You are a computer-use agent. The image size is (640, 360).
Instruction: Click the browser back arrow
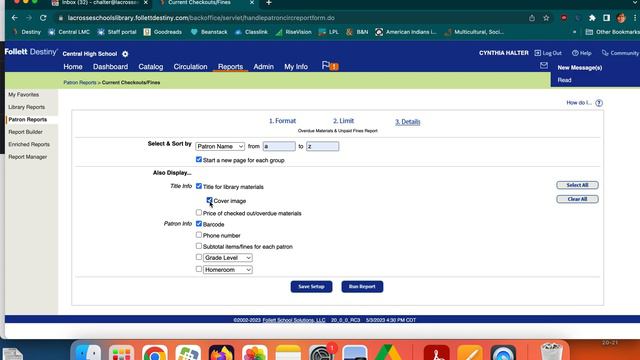coord(15,18)
